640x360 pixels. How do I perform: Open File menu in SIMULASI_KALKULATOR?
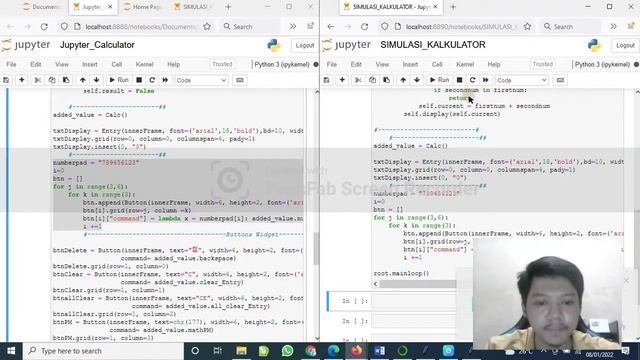tap(332, 64)
